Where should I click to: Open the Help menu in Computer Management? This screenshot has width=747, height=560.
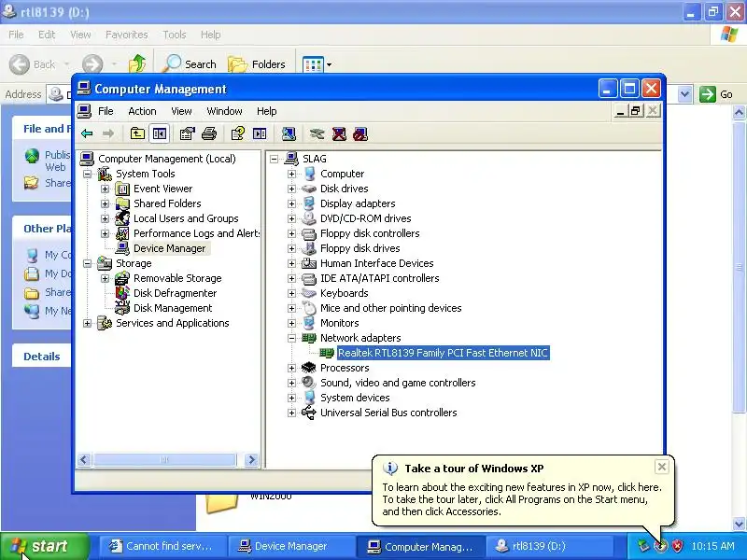pos(266,111)
